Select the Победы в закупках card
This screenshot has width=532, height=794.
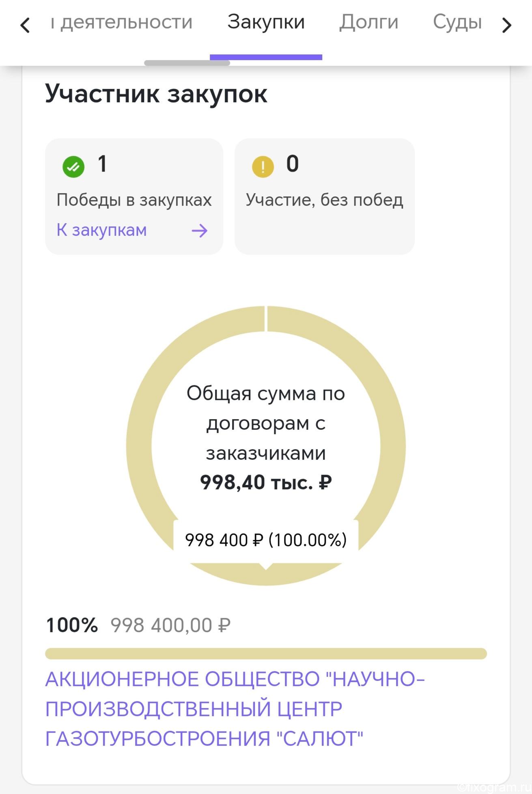tap(134, 196)
